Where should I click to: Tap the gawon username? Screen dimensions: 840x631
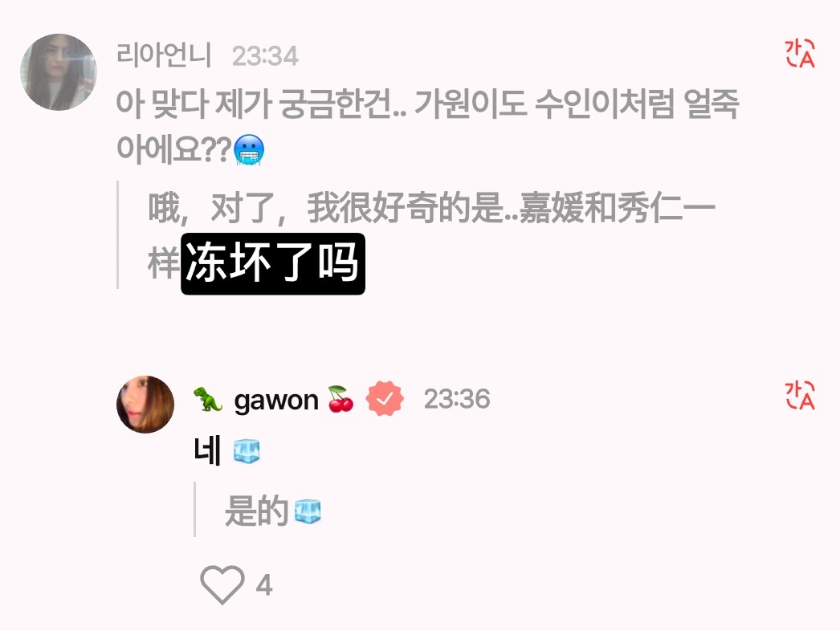coord(276,400)
